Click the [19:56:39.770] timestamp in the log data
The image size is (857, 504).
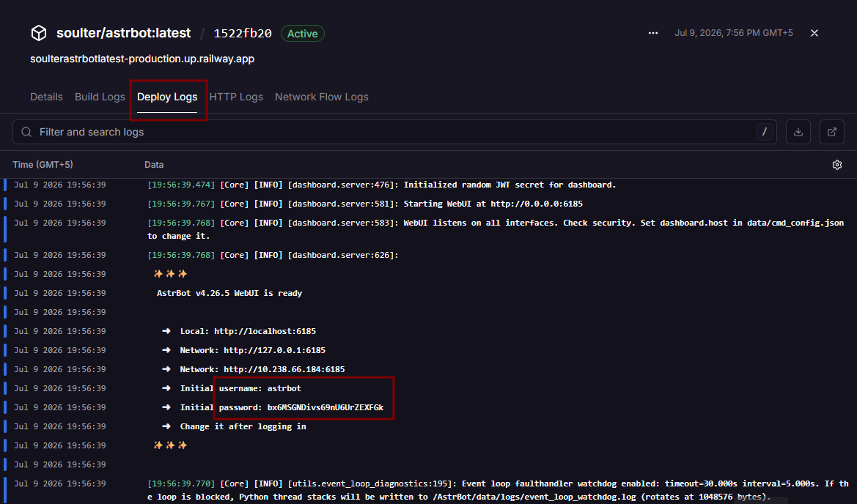(x=181, y=483)
